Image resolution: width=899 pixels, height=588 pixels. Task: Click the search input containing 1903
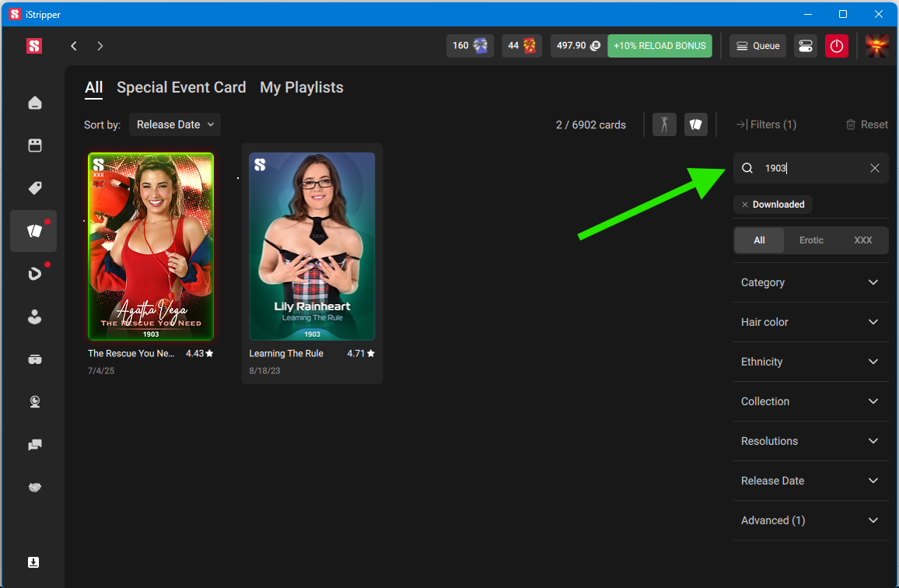(809, 168)
